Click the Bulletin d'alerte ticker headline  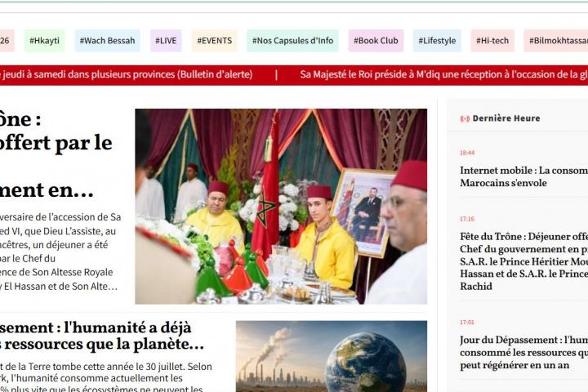coord(127,74)
